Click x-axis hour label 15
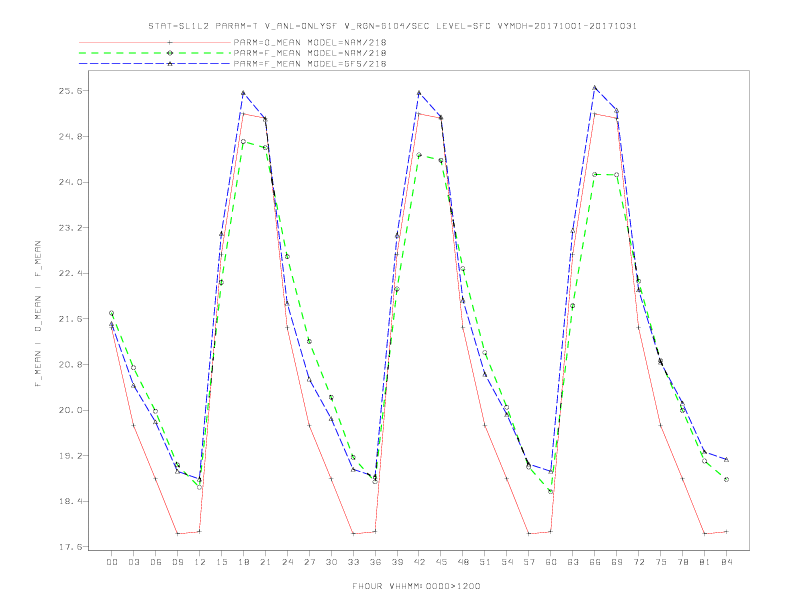 coord(221,562)
